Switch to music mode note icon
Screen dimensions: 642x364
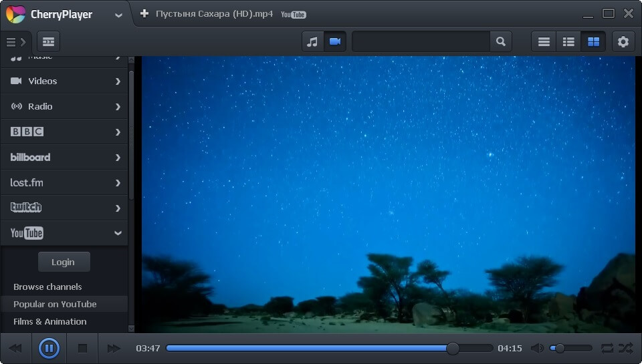coord(312,41)
